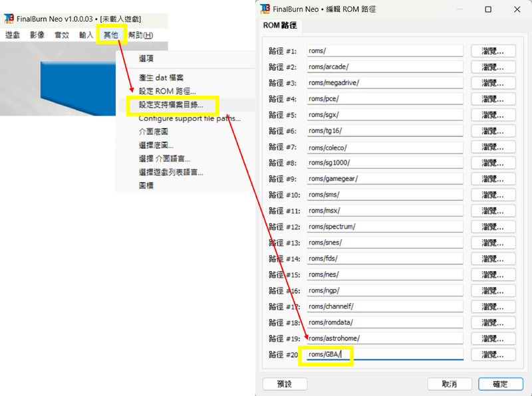This screenshot has width=532, height=396.
Task: Click the 預設 defaults button
Action: (285, 384)
